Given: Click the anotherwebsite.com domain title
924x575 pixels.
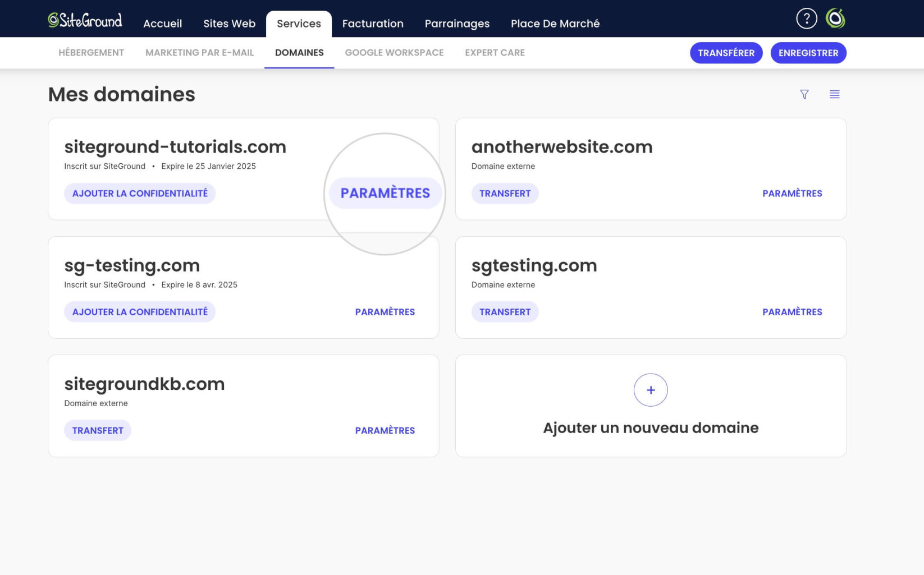Looking at the screenshot, I should [562, 146].
